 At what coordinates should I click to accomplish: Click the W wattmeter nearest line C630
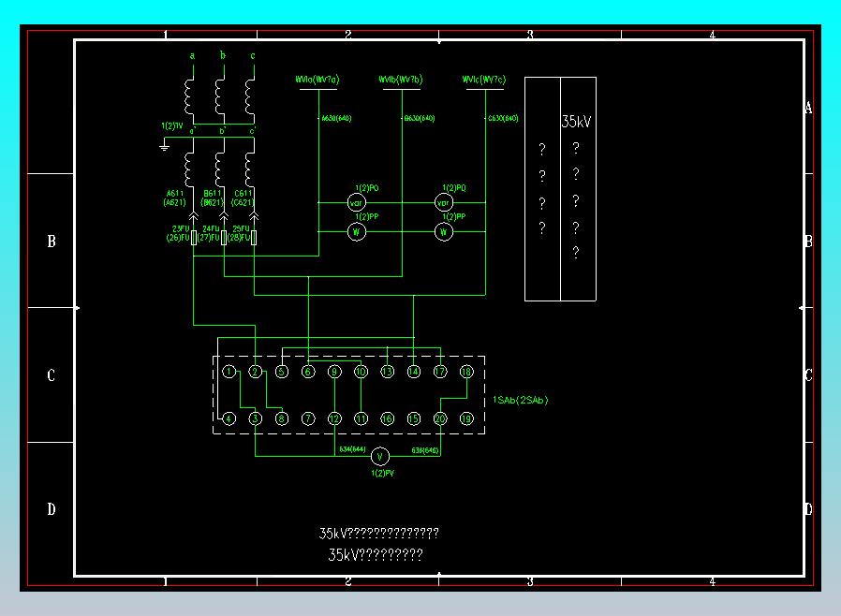[444, 231]
